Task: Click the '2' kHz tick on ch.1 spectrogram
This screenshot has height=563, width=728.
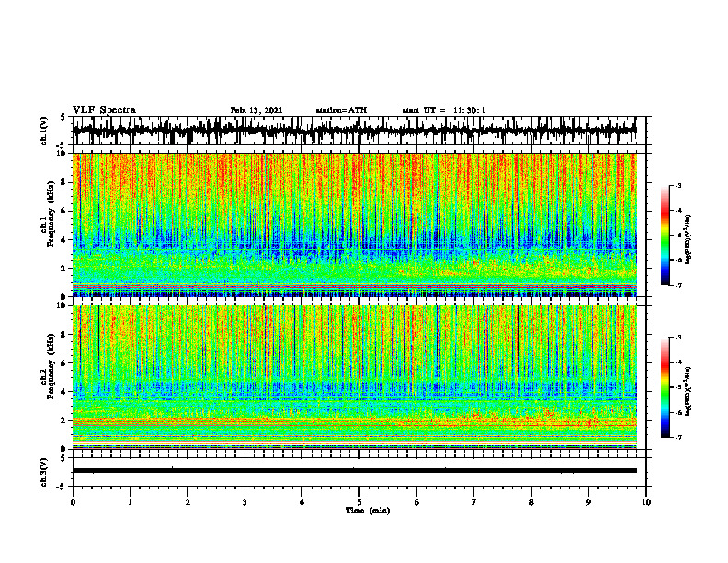Action: 63,268
